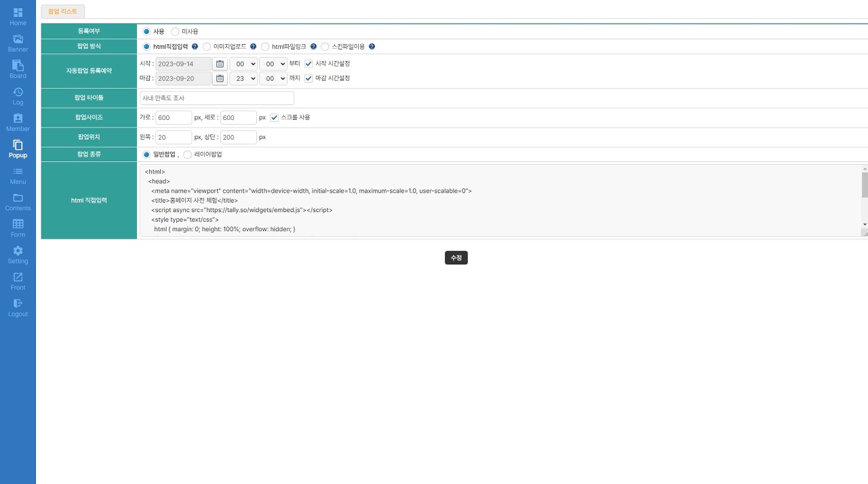Image resolution: width=868 pixels, height=484 pixels.
Task: Click the html textarea scroll up arrow
Action: tap(865, 167)
